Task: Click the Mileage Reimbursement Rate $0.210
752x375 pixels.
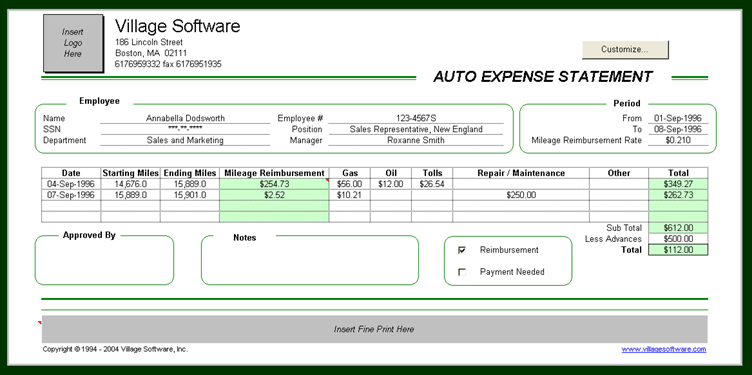Action: point(678,141)
